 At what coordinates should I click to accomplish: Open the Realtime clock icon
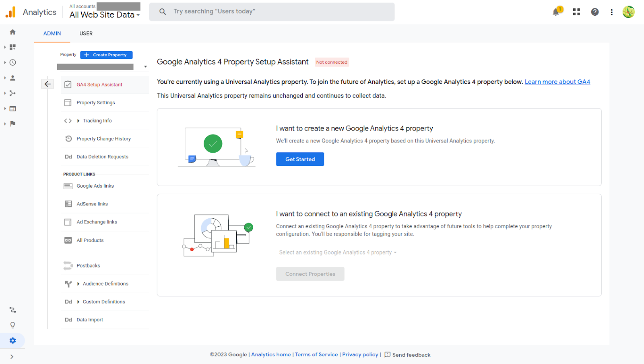pyautogui.click(x=12, y=62)
